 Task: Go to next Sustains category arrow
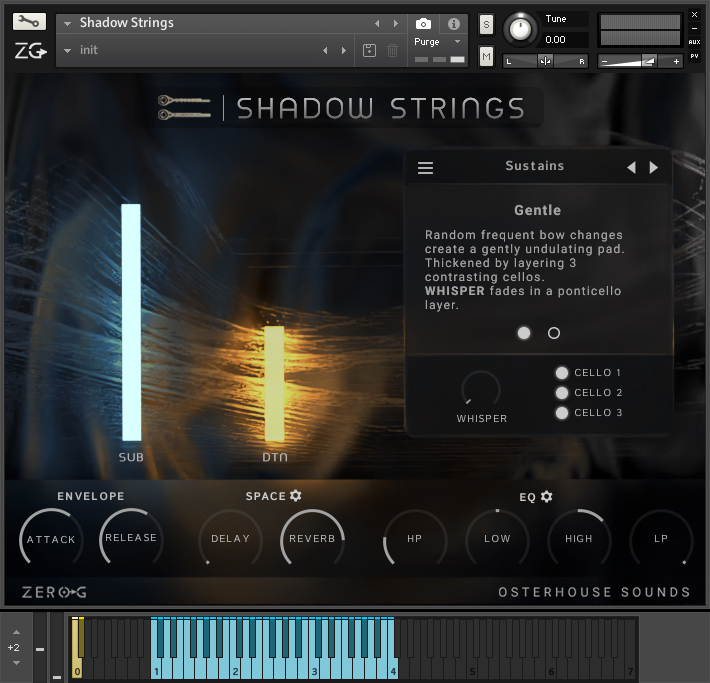tap(654, 167)
